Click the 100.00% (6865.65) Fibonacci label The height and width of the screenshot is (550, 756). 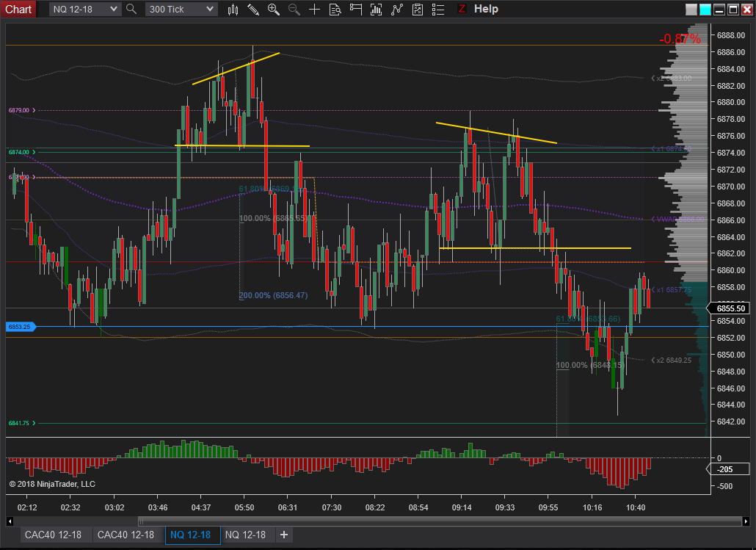[x=273, y=218]
